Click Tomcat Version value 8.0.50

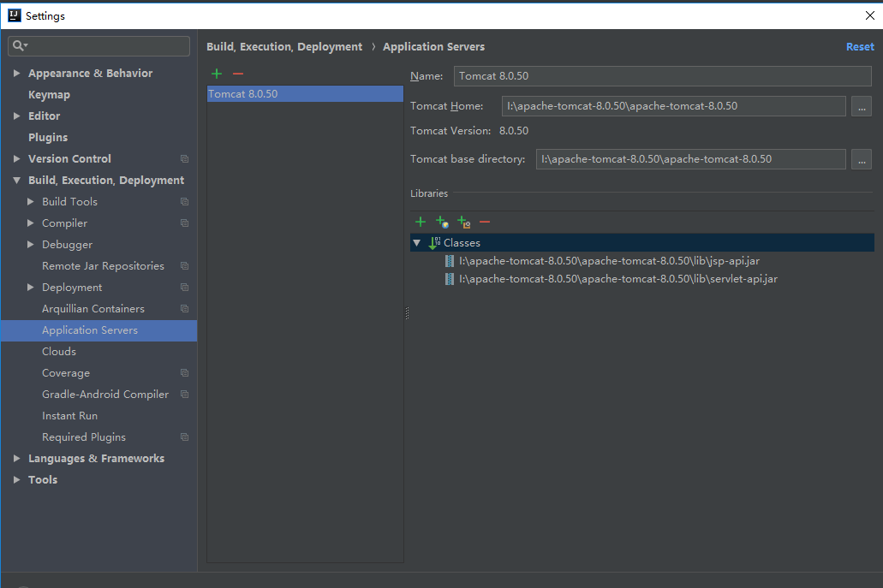[x=514, y=131]
